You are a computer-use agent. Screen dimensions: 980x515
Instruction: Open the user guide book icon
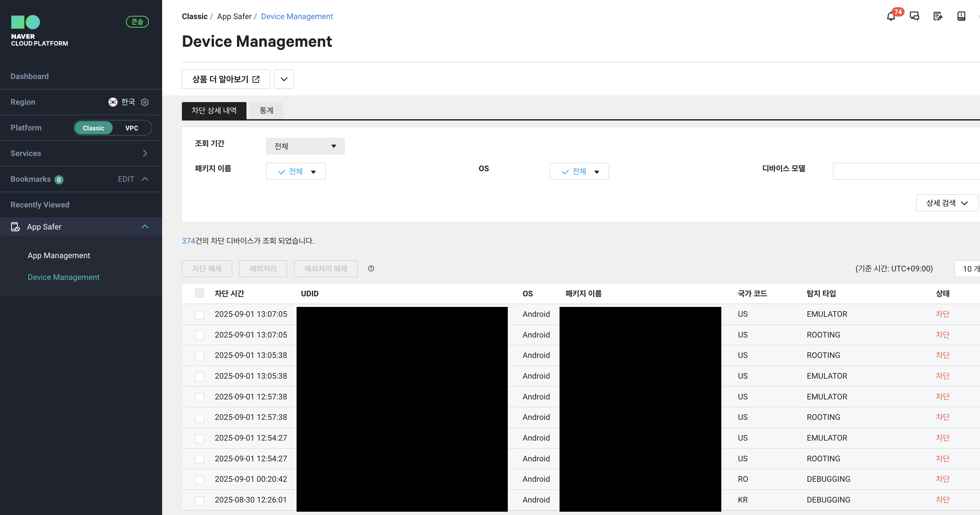(961, 16)
